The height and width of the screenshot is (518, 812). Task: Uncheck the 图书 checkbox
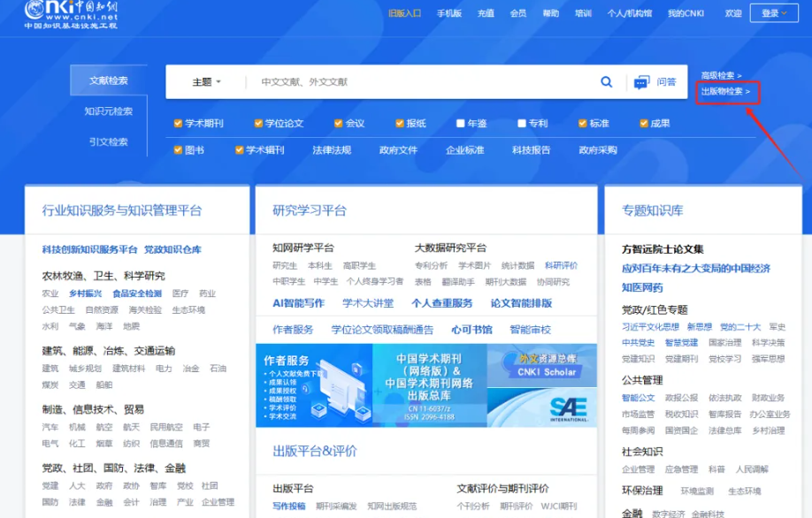(178, 150)
